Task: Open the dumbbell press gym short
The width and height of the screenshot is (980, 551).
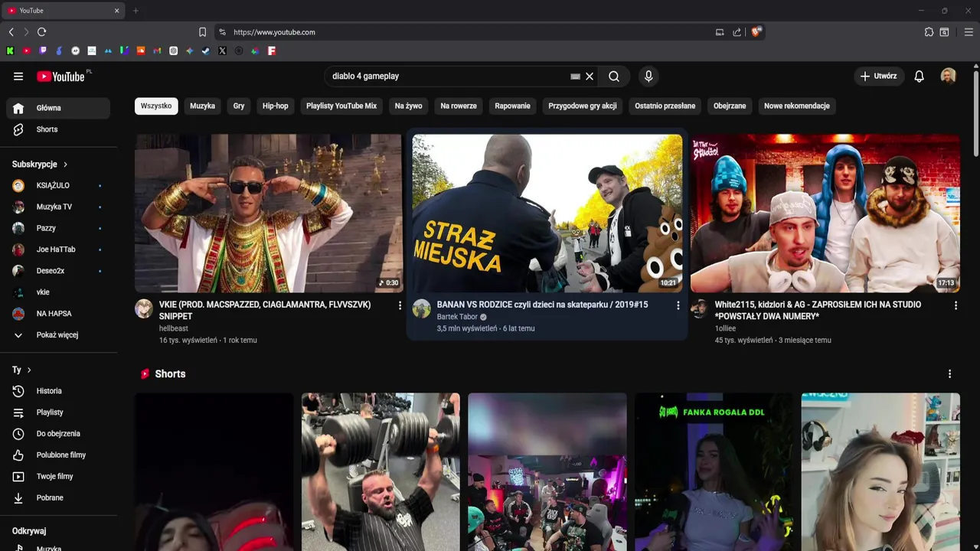Action: (381, 472)
